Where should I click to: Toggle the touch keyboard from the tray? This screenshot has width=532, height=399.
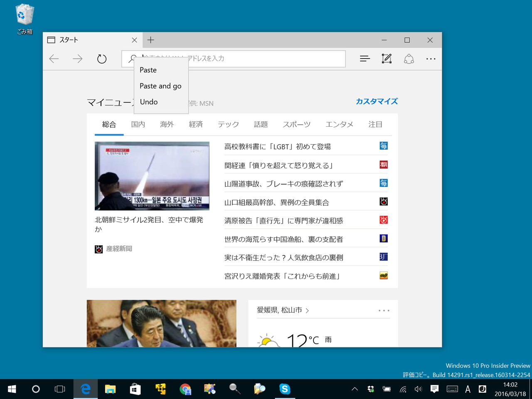[452, 389]
